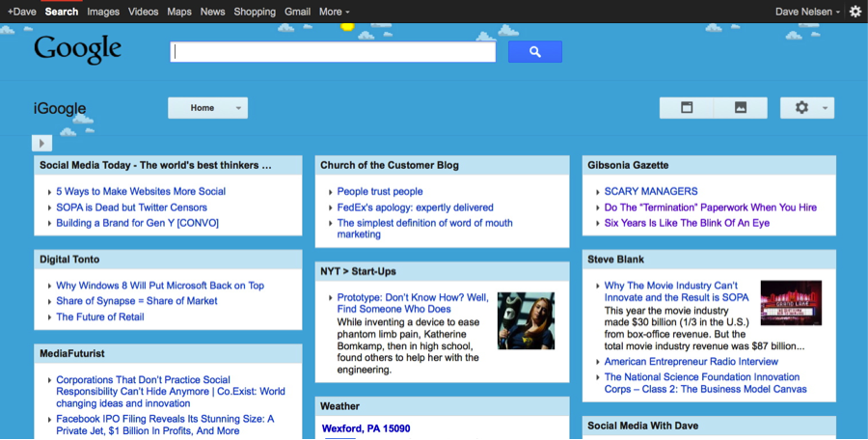Click in the Google search field
The width and height of the screenshot is (868, 440).
click(333, 51)
